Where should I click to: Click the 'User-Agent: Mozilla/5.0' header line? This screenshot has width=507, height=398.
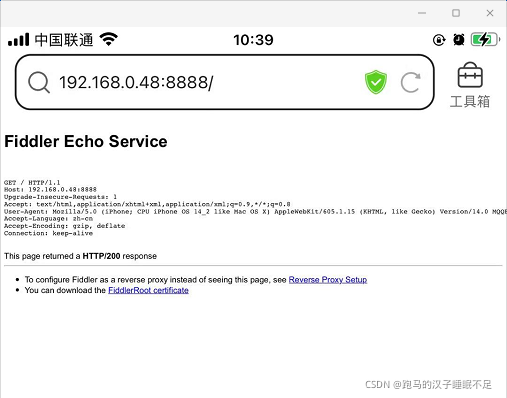coord(255,211)
